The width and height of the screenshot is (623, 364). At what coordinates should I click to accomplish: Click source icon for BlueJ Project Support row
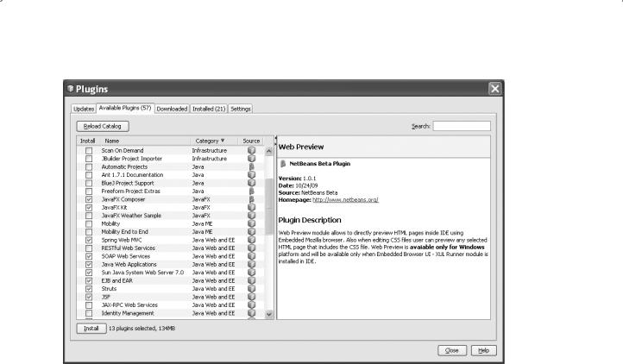pos(251,183)
